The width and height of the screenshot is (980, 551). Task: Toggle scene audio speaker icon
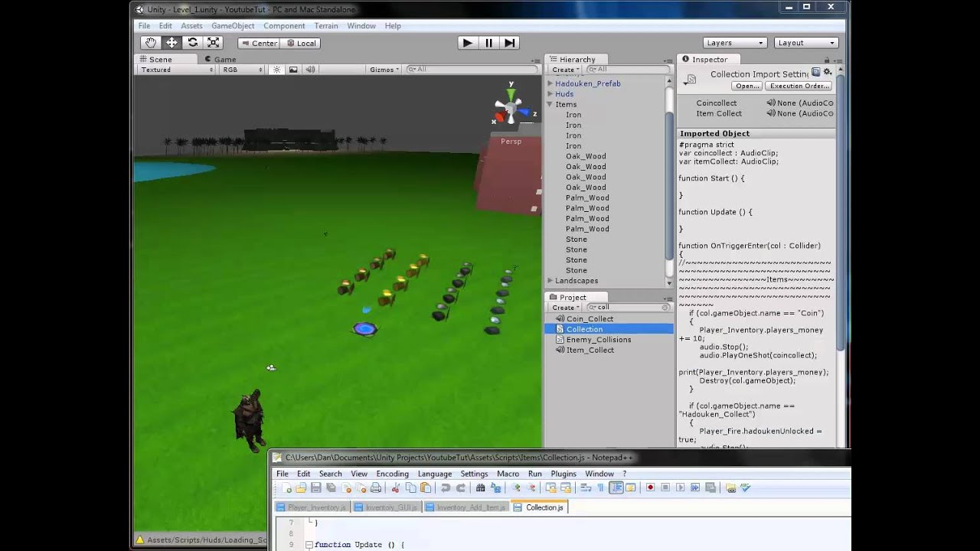click(x=310, y=70)
